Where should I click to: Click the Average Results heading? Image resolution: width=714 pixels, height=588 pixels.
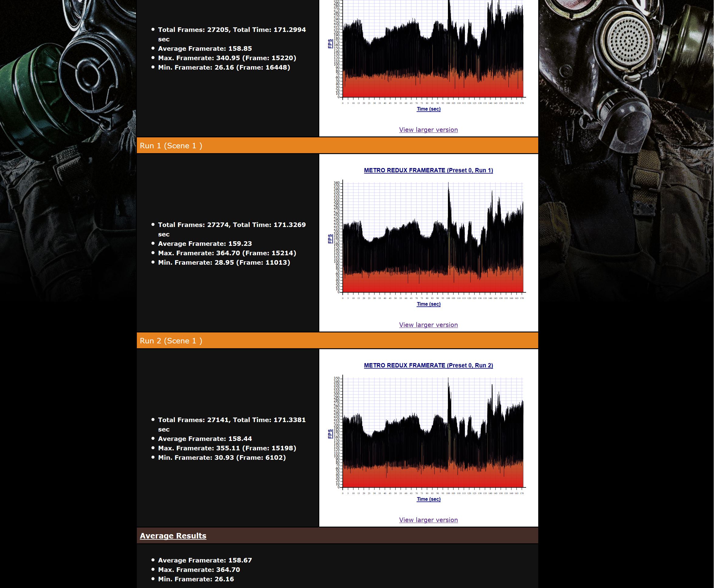(x=173, y=535)
